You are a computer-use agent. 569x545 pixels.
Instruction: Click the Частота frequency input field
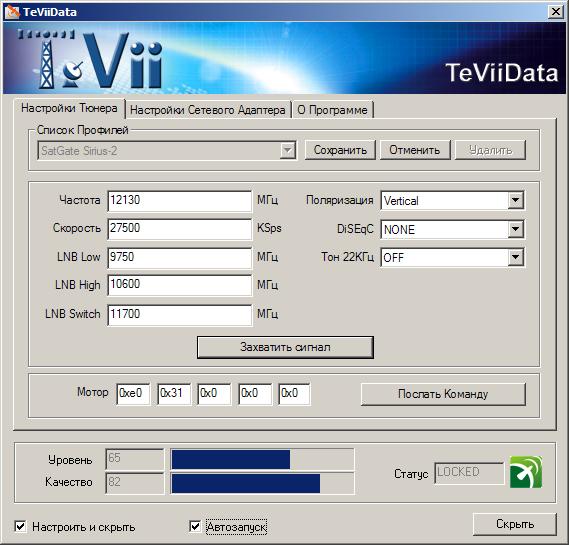coord(180,201)
